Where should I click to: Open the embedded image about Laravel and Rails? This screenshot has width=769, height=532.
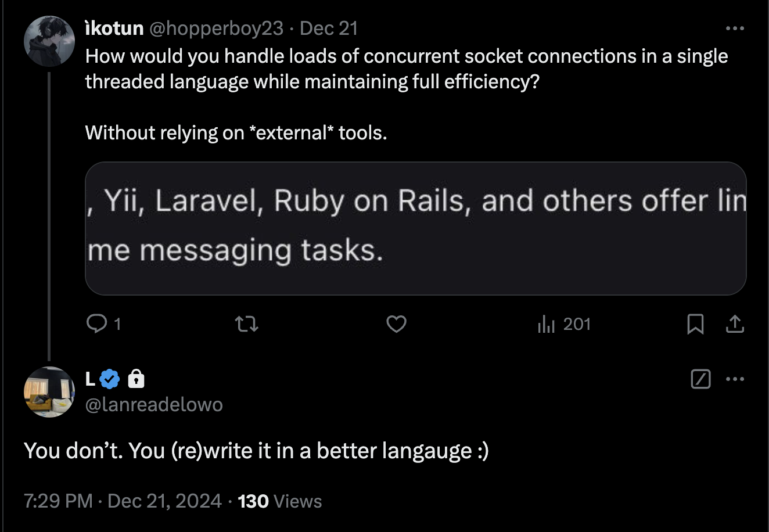(415, 228)
